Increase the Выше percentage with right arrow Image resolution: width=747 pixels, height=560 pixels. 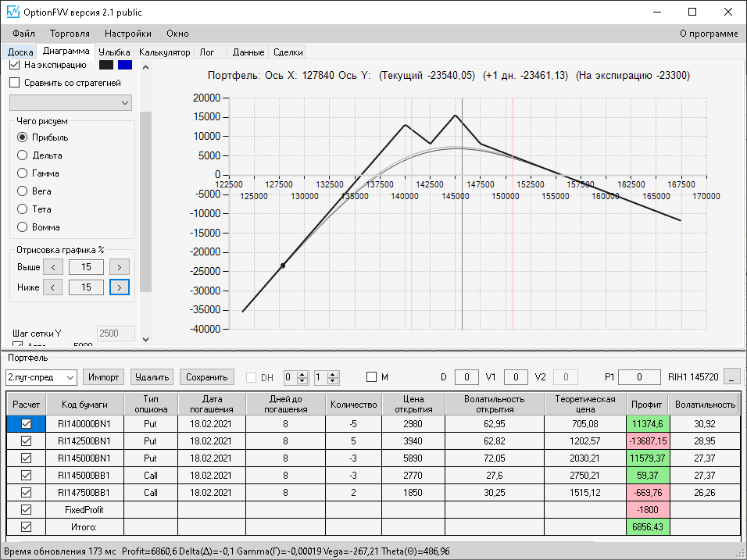[119, 267]
